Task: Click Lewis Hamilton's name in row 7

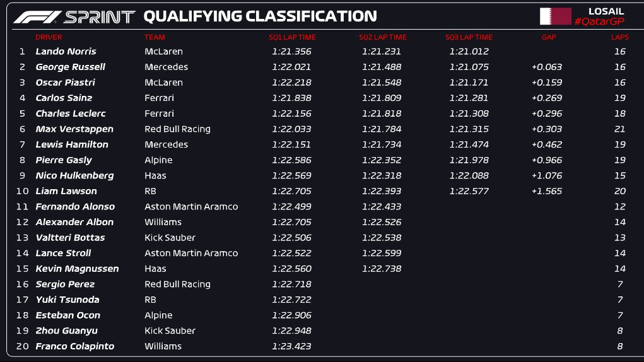Action: click(x=72, y=144)
